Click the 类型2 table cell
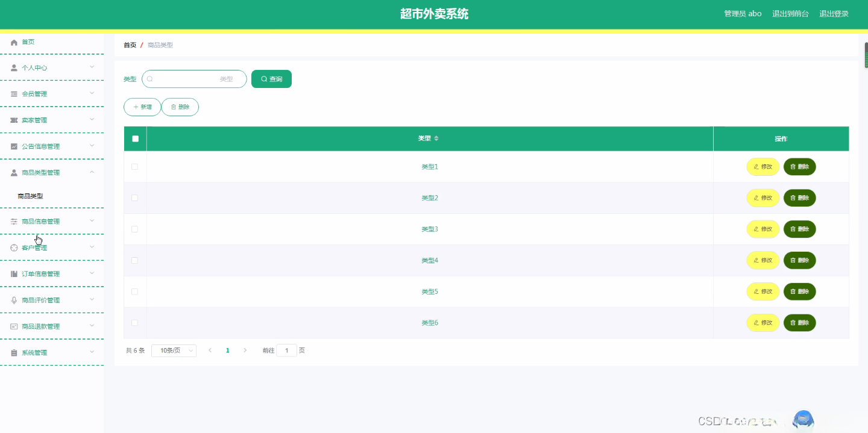Screen dimensions: 868x433 click(x=430, y=198)
